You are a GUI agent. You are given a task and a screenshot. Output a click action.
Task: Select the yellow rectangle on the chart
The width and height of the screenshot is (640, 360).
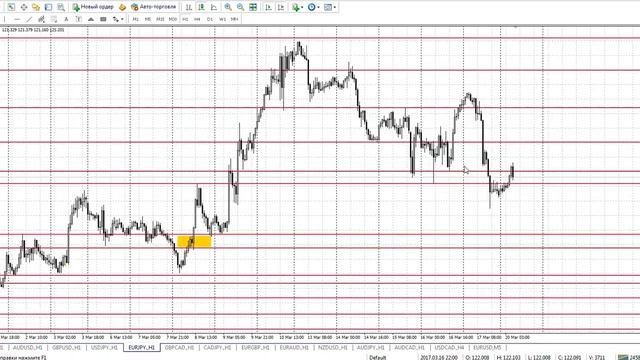pos(195,242)
